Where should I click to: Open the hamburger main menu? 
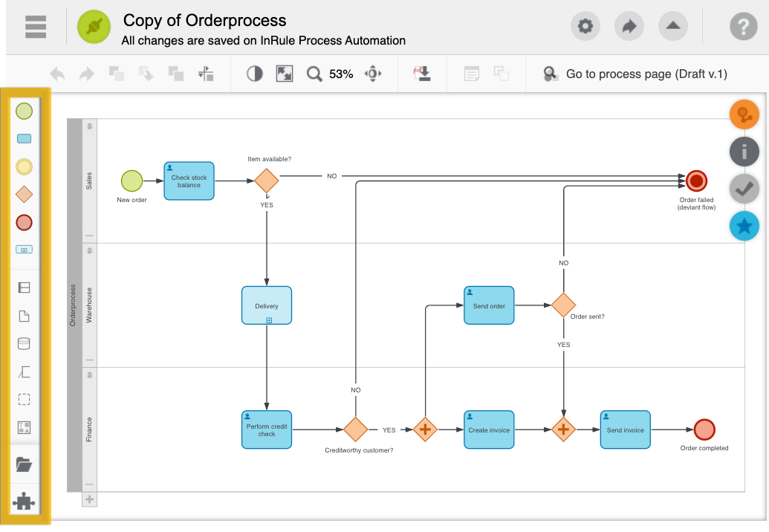pos(36,27)
